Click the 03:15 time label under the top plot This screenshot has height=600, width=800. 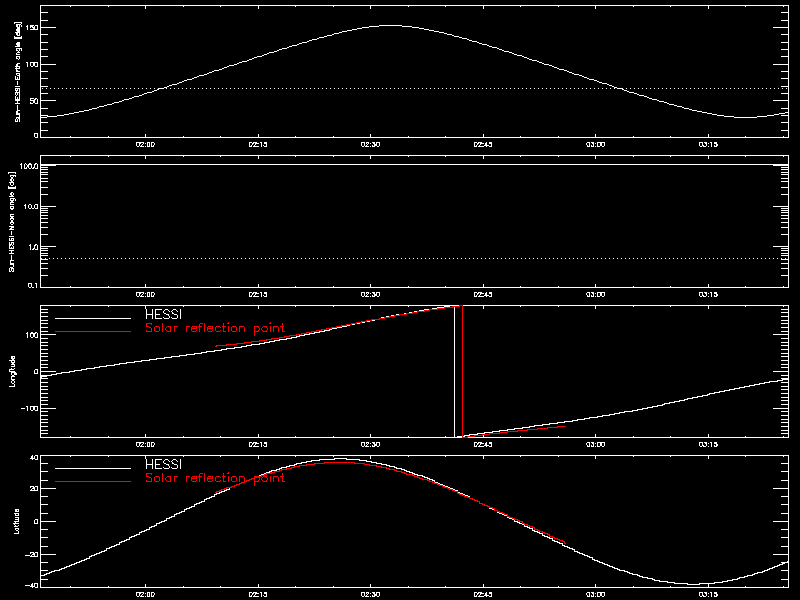[708, 144]
